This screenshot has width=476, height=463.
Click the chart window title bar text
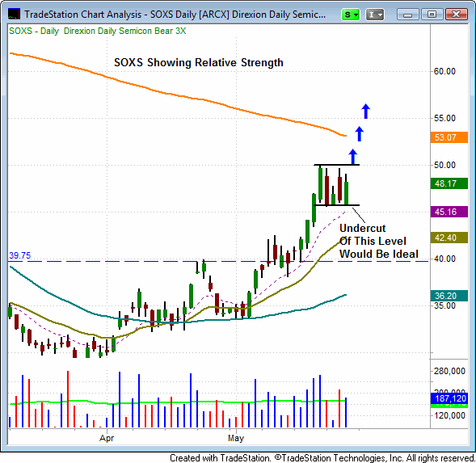click(x=175, y=15)
